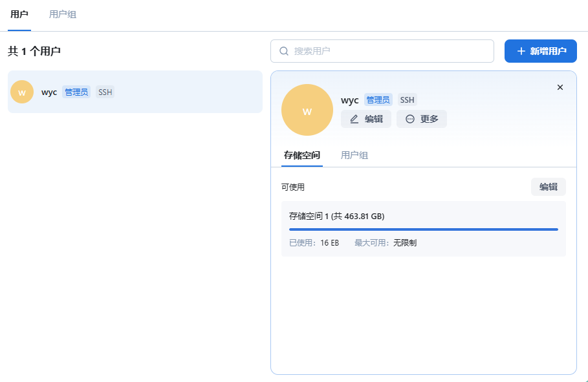Switch to 用户组 tab in detail panel
The height and width of the screenshot is (382, 588).
(x=354, y=156)
